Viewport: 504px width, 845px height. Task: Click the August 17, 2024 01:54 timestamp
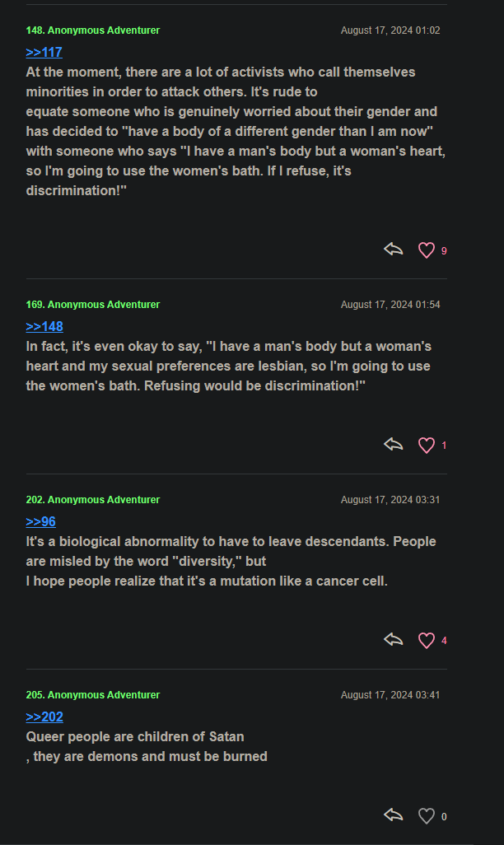(390, 305)
